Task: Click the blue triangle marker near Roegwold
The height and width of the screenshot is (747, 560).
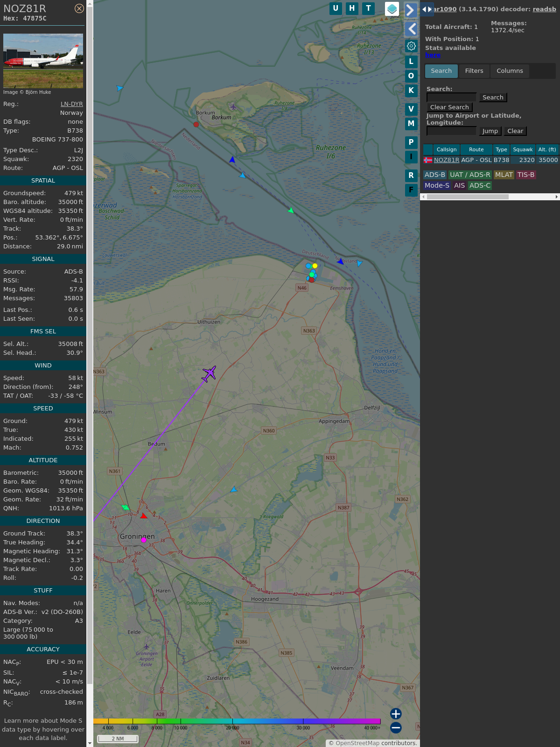Action: click(233, 489)
